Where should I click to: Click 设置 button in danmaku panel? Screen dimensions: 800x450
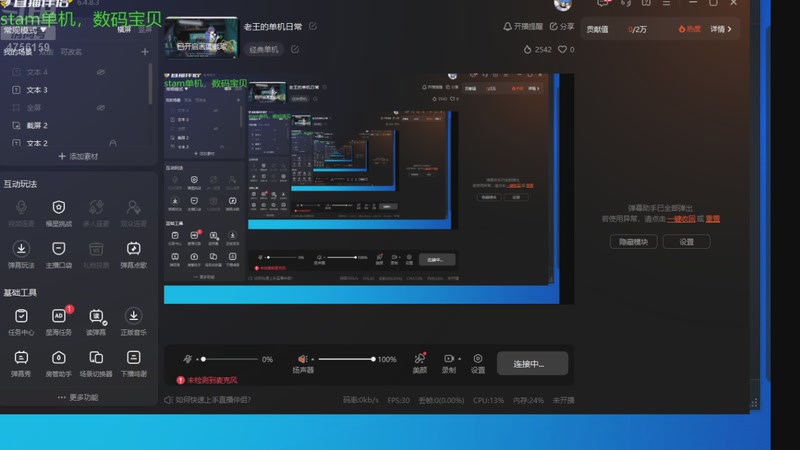pos(686,242)
